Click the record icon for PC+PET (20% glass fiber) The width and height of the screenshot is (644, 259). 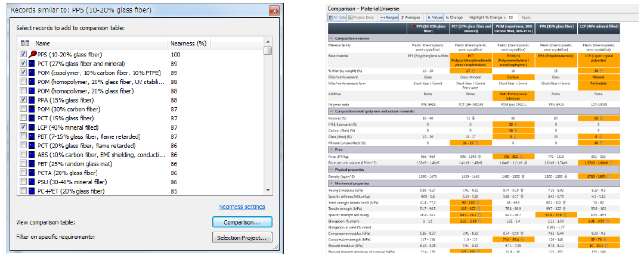[x=32, y=191]
